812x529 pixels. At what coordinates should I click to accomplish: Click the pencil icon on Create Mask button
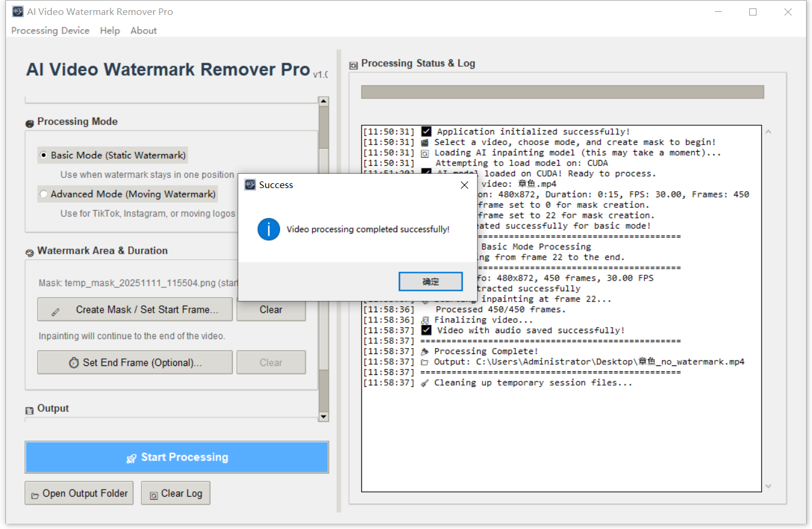click(x=56, y=310)
